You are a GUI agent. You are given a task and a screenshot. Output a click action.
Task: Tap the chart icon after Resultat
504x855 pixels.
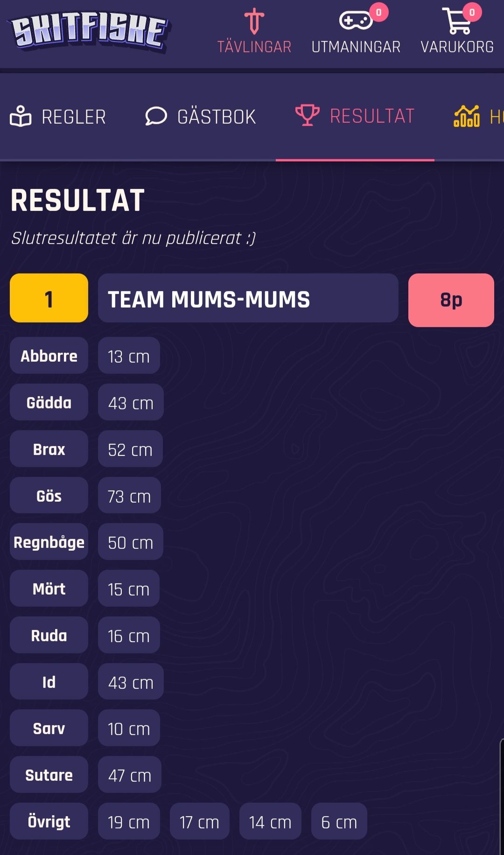tap(467, 116)
